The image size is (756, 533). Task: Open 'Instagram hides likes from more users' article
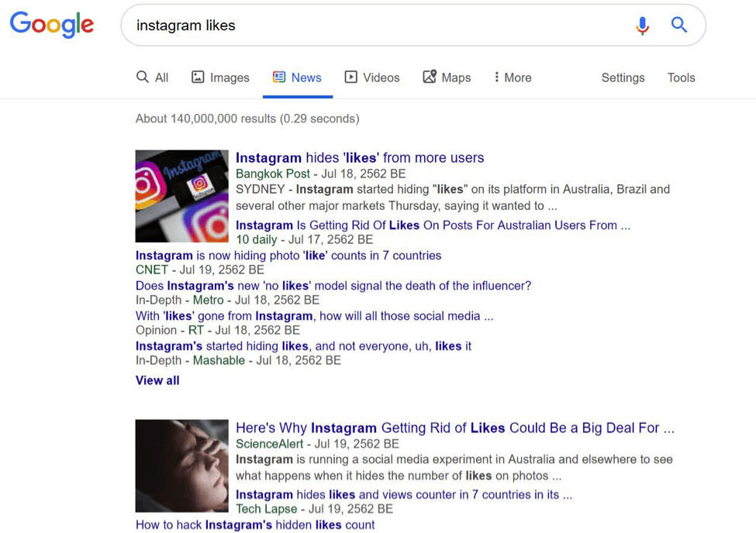[x=360, y=157]
